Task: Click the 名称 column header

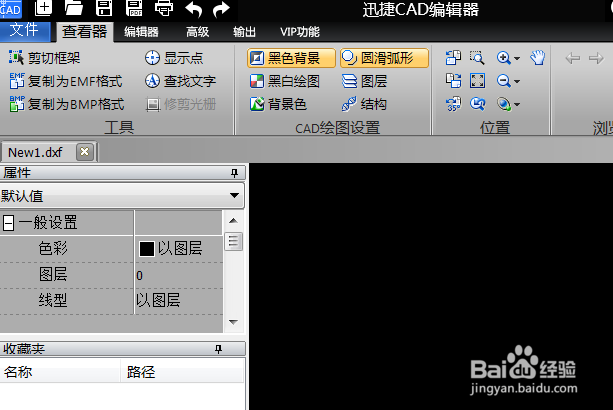Action: click(60, 372)
